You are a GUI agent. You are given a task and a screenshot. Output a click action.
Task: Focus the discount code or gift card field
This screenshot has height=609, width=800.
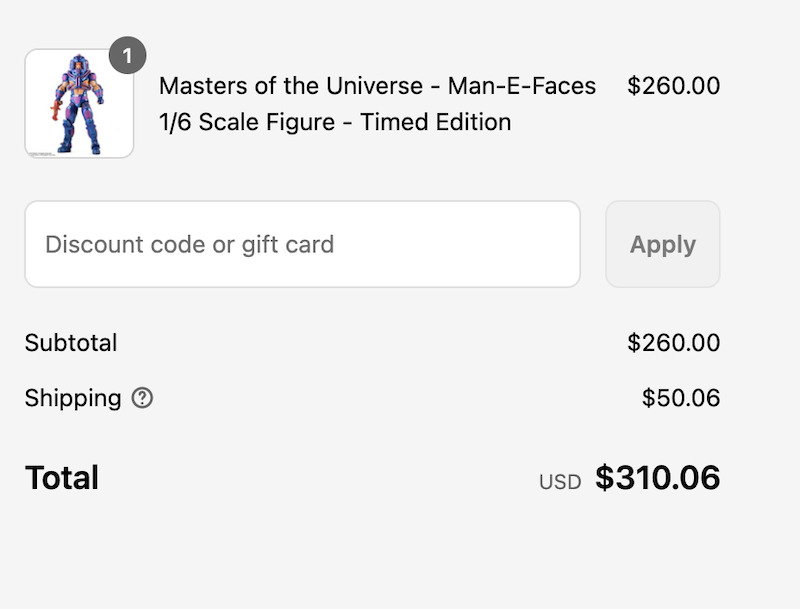pos(302,244)
